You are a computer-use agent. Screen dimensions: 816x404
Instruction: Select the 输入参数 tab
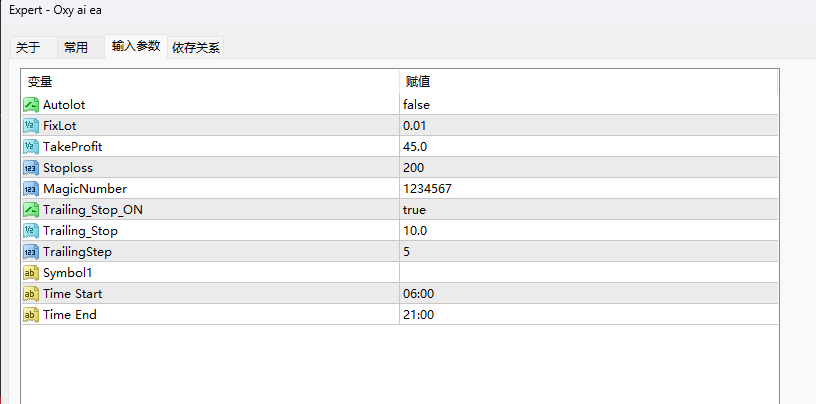136,46
